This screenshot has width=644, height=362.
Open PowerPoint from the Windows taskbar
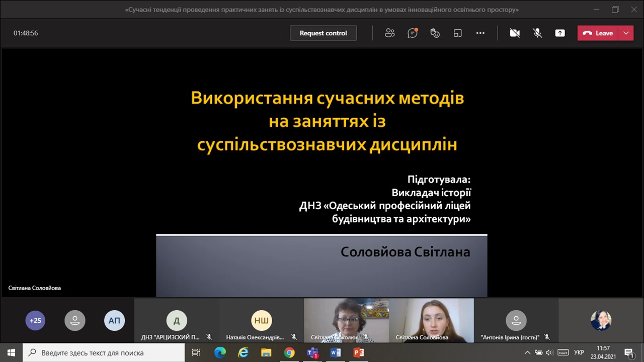coord(359,352)
